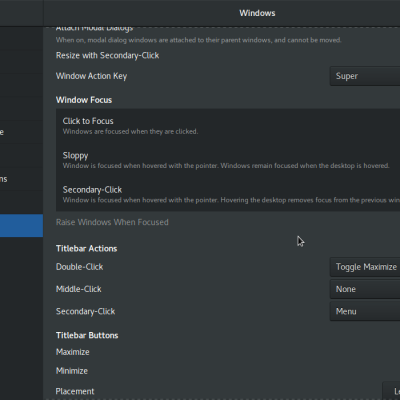Open the Window Action Key Super dropdown
The image size is (400, 400).
pyautogui.click(x=365, y=76)
